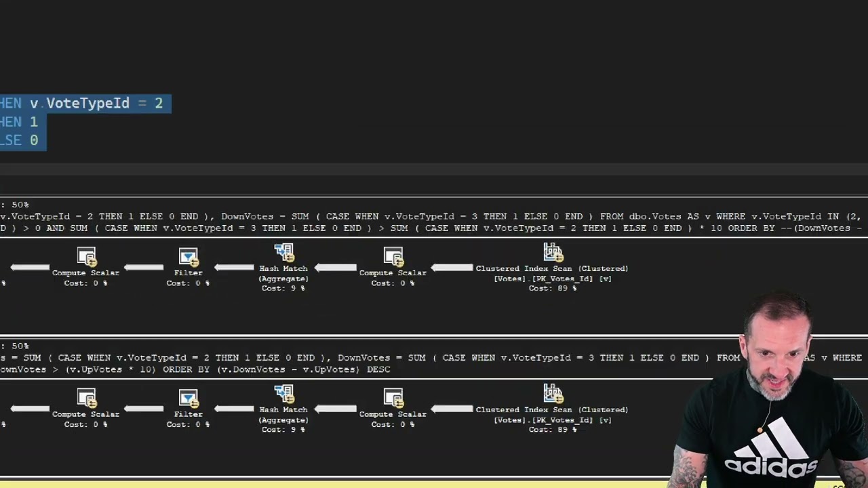Select the Filter operator icon in first plan

188,258
